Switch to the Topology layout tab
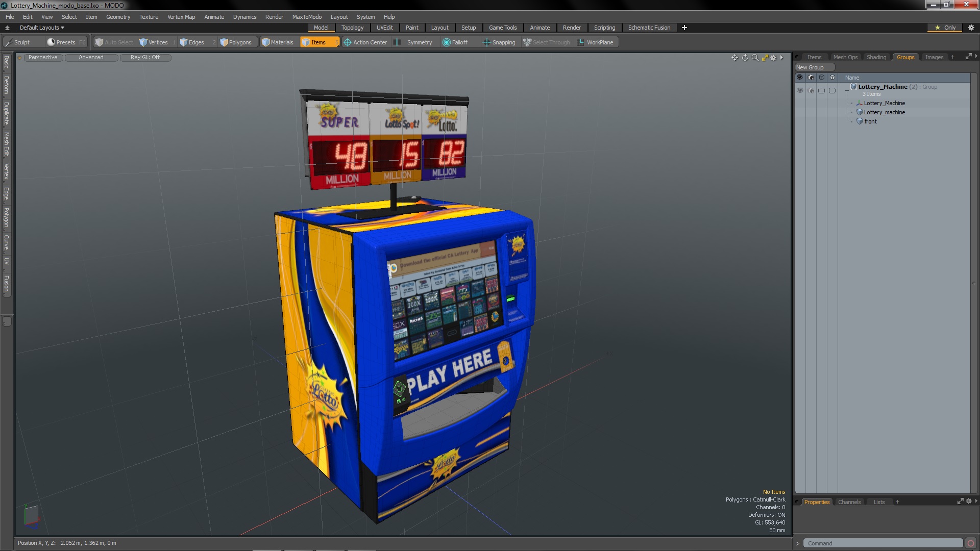 [352, 28]
